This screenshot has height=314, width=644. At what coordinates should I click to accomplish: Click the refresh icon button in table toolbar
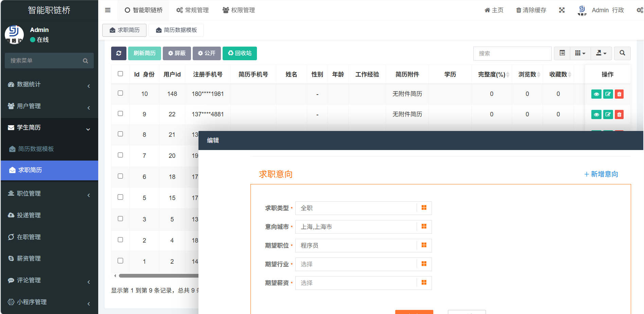[x=119, y=53]
